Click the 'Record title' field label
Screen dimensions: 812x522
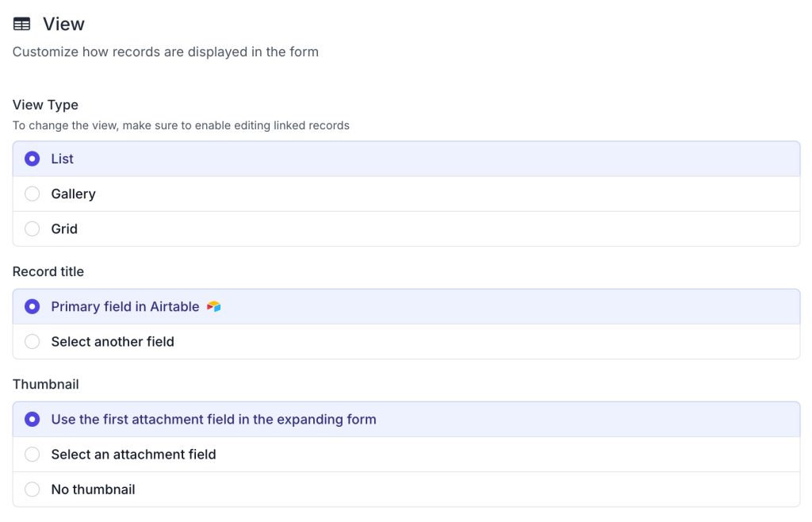pos(48,271)
